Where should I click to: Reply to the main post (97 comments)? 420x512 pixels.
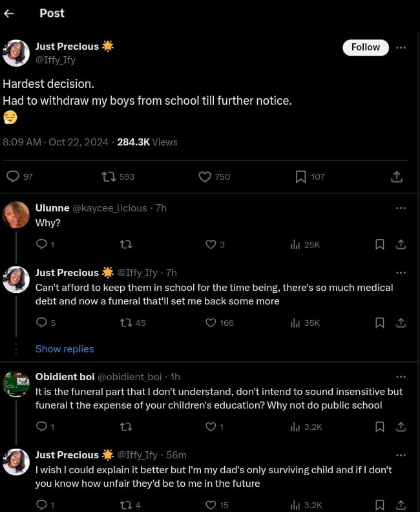coord(13,176)
